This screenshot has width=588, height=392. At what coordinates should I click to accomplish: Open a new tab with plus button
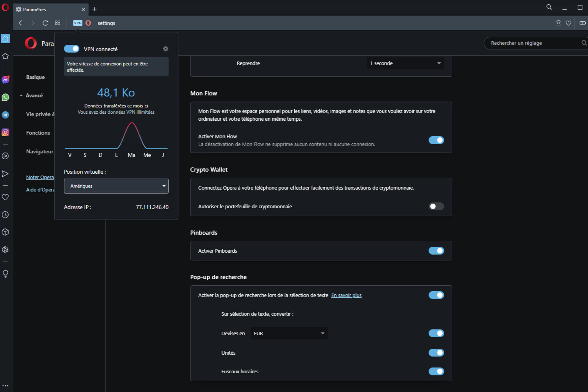tap(95, 9)
